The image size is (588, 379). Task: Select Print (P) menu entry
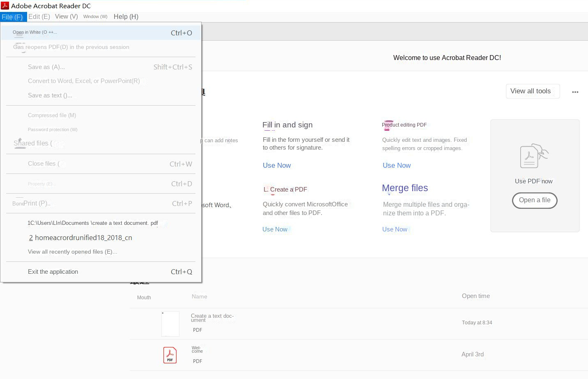click(101, 203)
